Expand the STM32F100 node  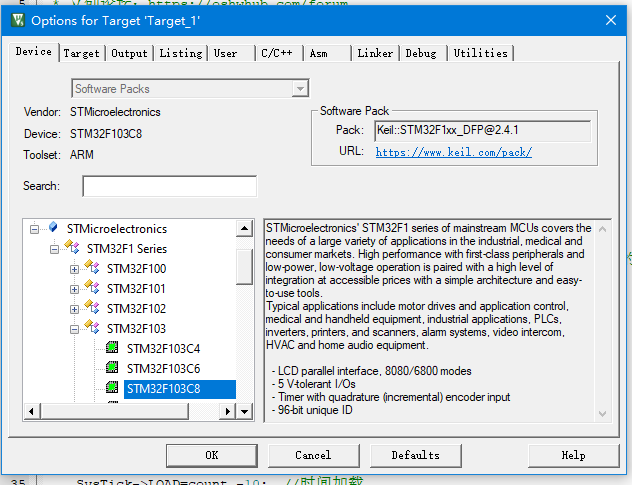[x=75, y=269]
